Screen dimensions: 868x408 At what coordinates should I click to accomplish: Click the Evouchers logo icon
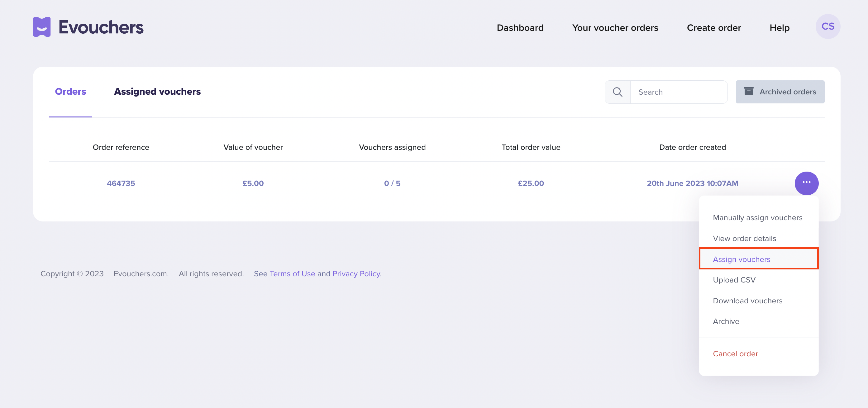pos(42,27)
